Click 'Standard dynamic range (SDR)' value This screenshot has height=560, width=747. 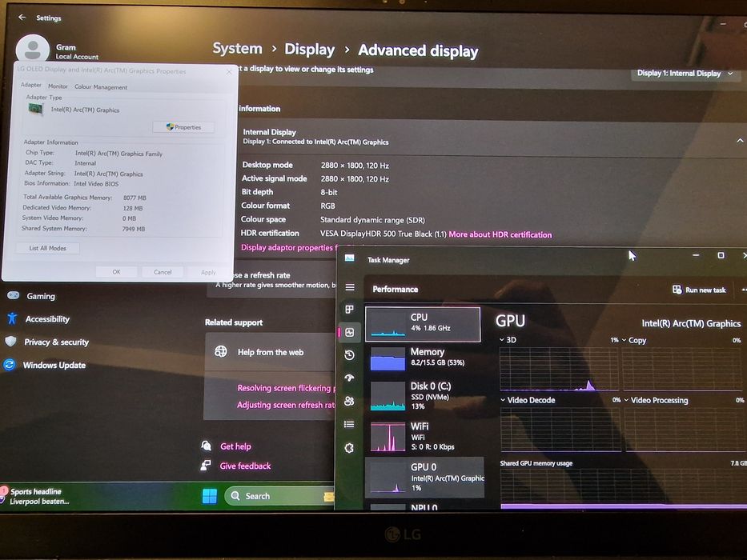pos(372,219)
